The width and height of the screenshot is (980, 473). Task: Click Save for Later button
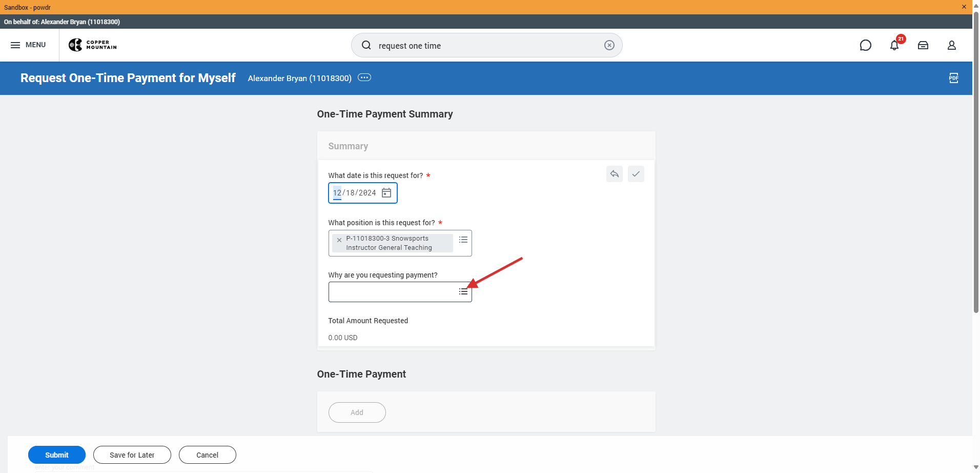point(132,455)
